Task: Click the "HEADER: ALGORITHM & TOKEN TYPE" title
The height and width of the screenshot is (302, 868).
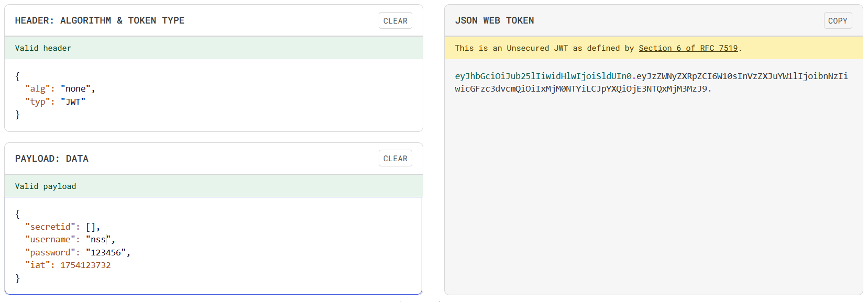Action: (100, 21)
